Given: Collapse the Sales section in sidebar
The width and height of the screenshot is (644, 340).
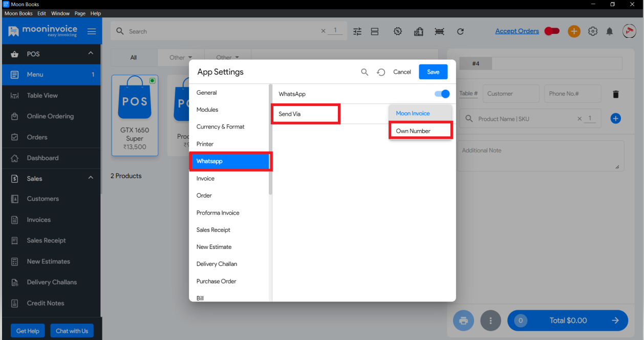Looking at the screenshot, I should click(91, 178).
